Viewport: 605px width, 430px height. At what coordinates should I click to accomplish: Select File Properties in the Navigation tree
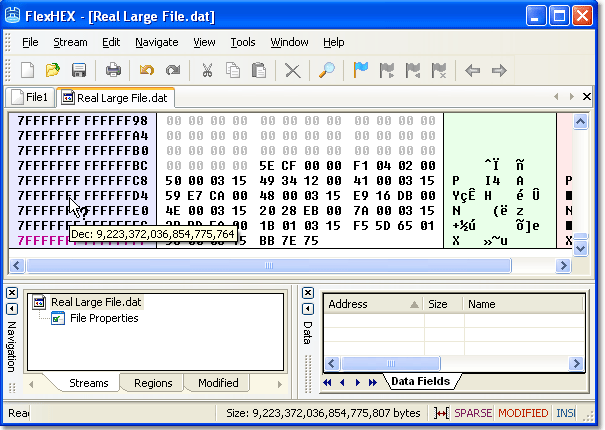pos(104,318)
